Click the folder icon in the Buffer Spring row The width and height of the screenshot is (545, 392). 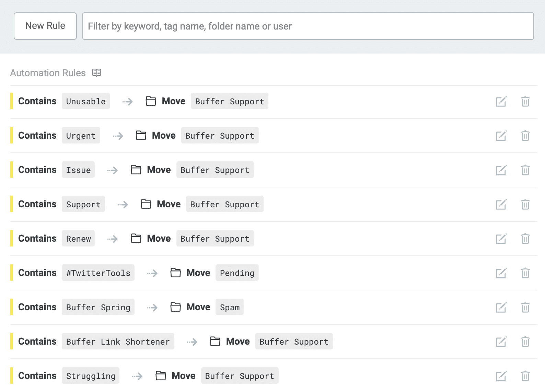pyautogui.click(x=176, y=307)
